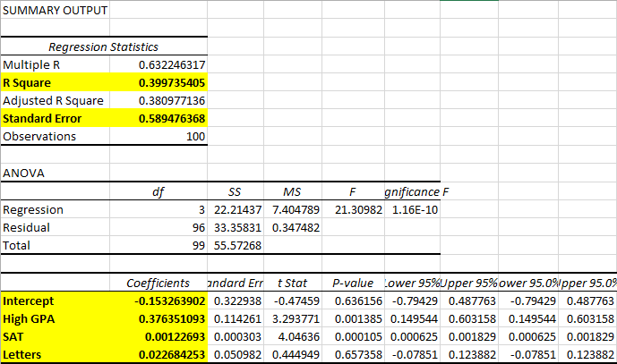Select Regression MS value 7.404789
The width and height of the screenshot is (617, 364).
293,209
